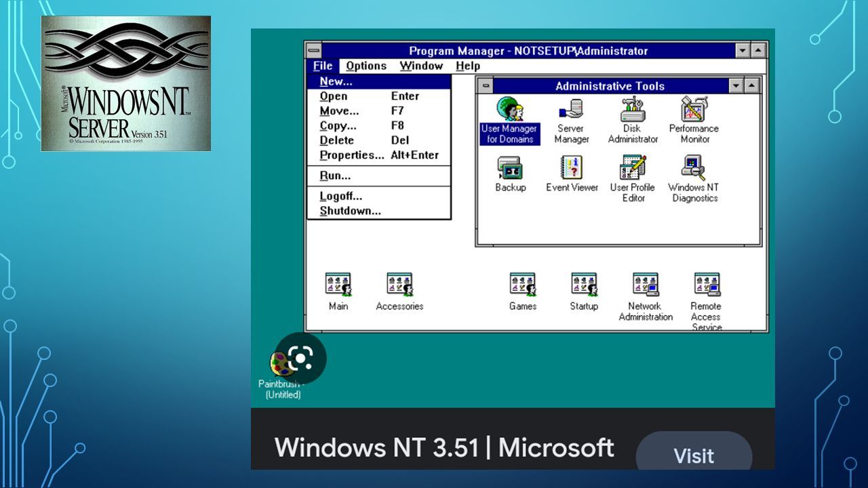Choose Shutdown... from the File menu
Image resolution: width=868 pixels, height=488 pixels.
pos(380,211)
